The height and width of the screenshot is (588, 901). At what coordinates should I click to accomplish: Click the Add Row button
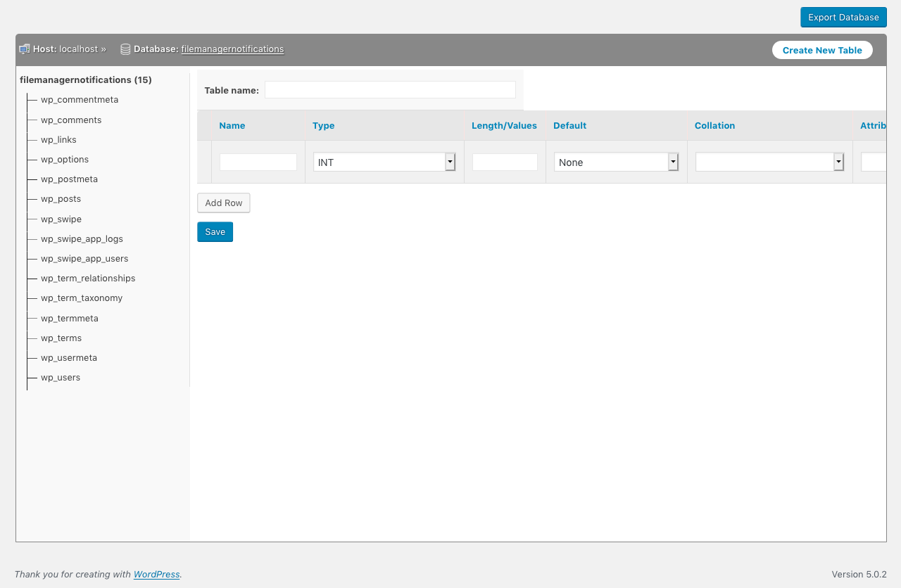coord(223,203)
